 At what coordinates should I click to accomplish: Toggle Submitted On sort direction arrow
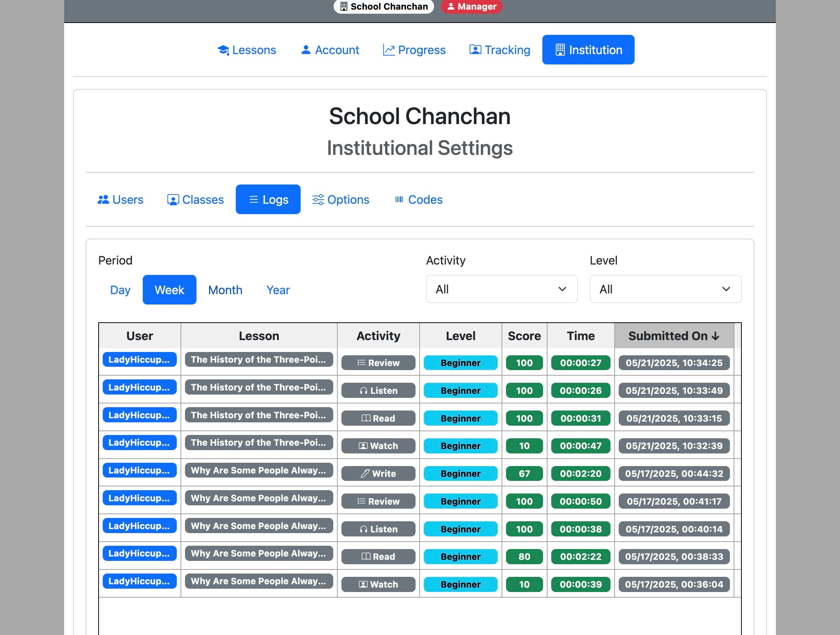(715, 336)
